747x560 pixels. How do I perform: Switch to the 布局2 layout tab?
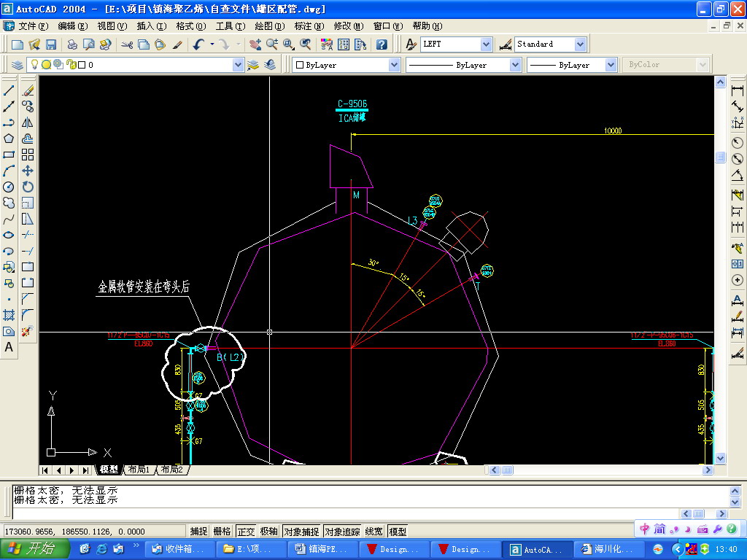coord(172,470)
